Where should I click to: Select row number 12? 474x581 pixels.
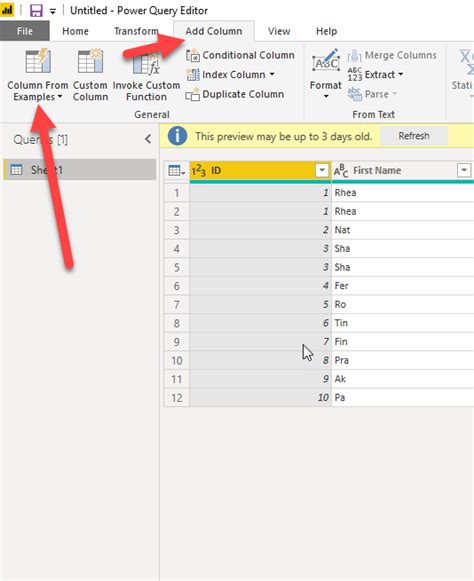coord(177,398)
